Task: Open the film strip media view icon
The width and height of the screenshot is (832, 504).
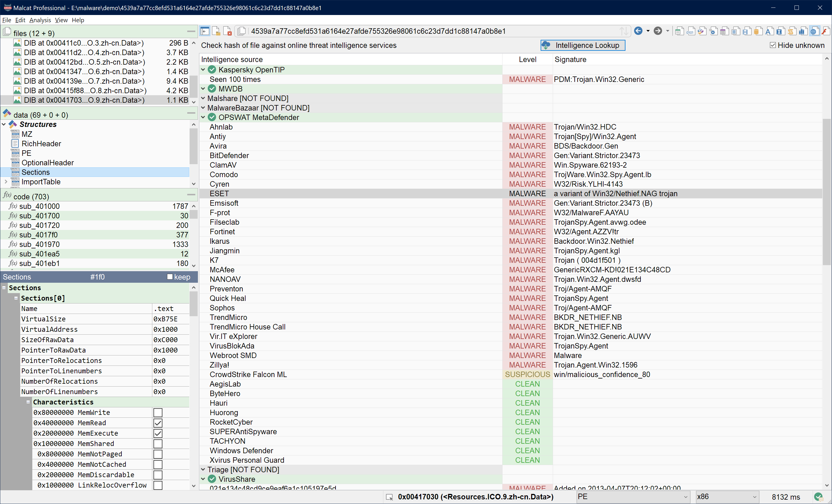Action: 747,31
